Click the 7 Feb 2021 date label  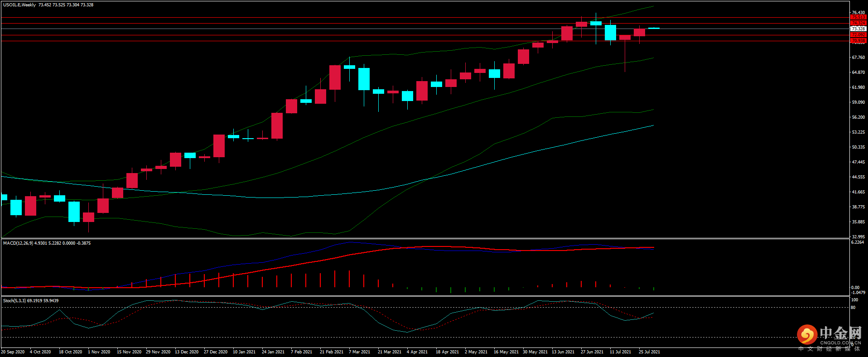(x=301, y=352)
